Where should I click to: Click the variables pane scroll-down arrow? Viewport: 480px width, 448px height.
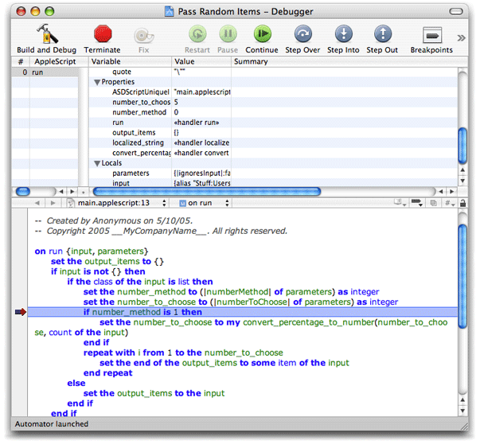[x=462, y=181]
